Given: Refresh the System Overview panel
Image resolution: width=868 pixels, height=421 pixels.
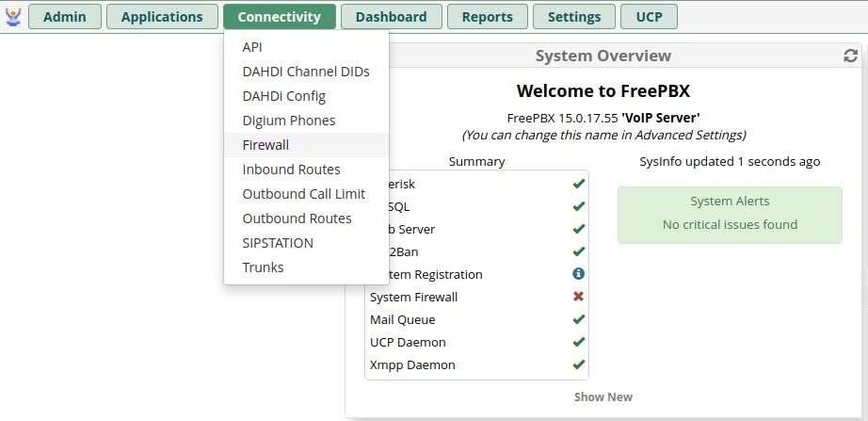Looking at the screenshot, I should (850, 57).
